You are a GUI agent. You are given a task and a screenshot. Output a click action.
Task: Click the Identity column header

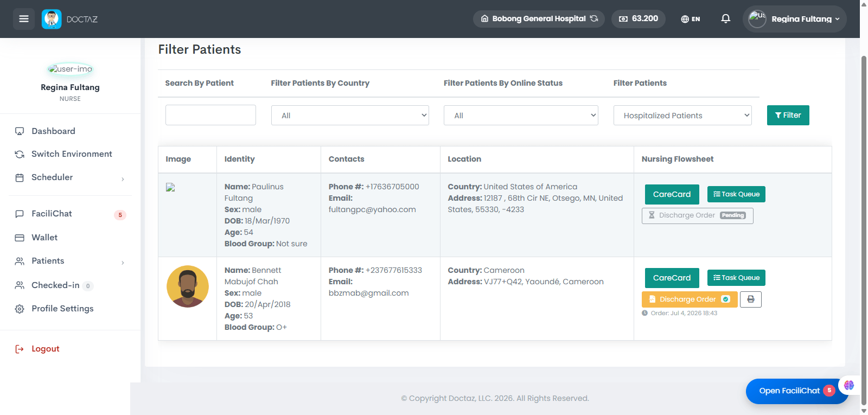coord(239,159)
